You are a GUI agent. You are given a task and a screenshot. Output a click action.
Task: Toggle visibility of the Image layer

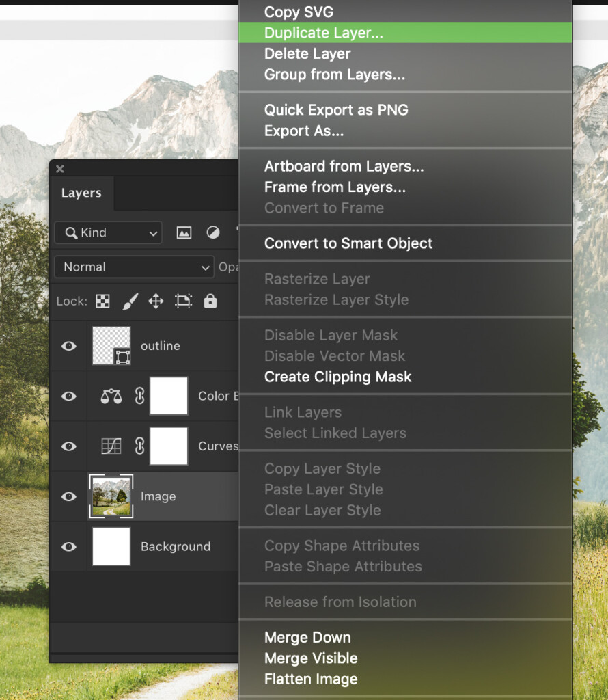point(69,496)
